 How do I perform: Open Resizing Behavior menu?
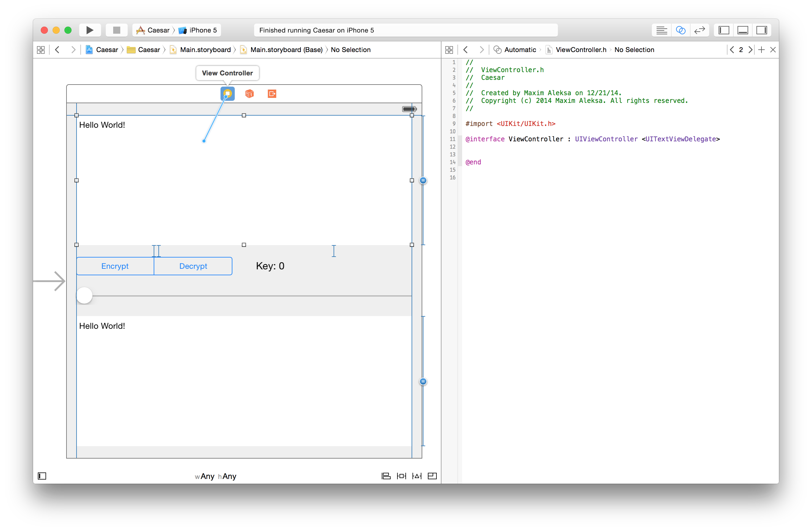tap(432, 476)
